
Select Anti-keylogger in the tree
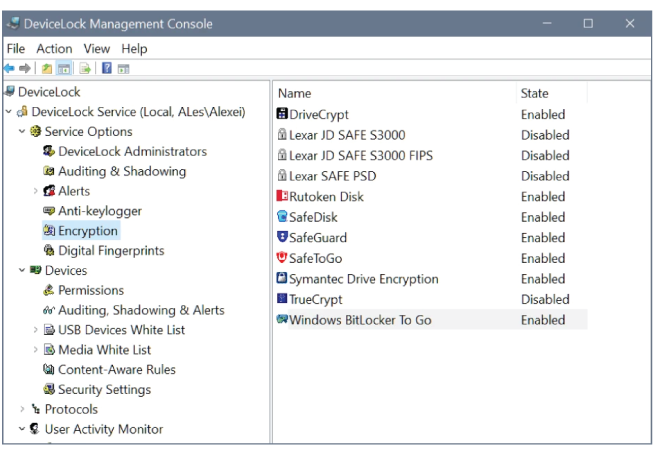pyautogui.click(x=100, y=211)
